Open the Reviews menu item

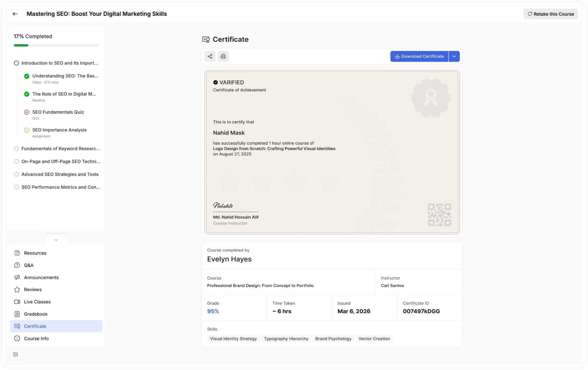(56, 289)
